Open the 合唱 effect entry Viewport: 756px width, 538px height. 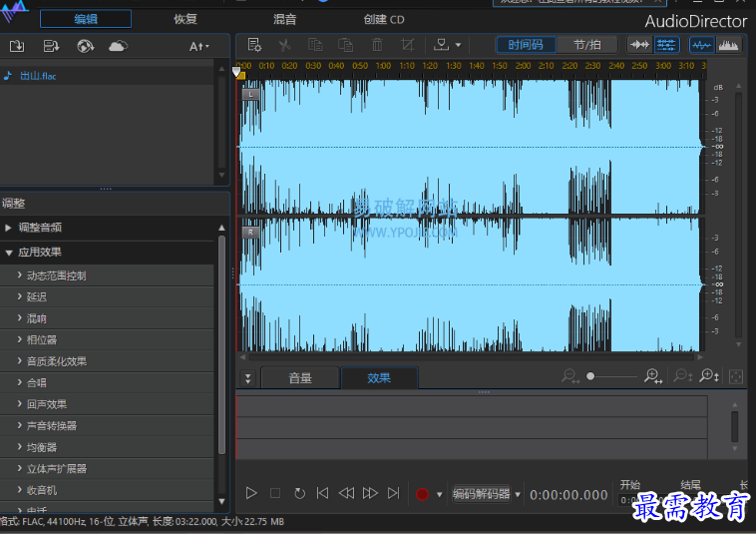107,383
